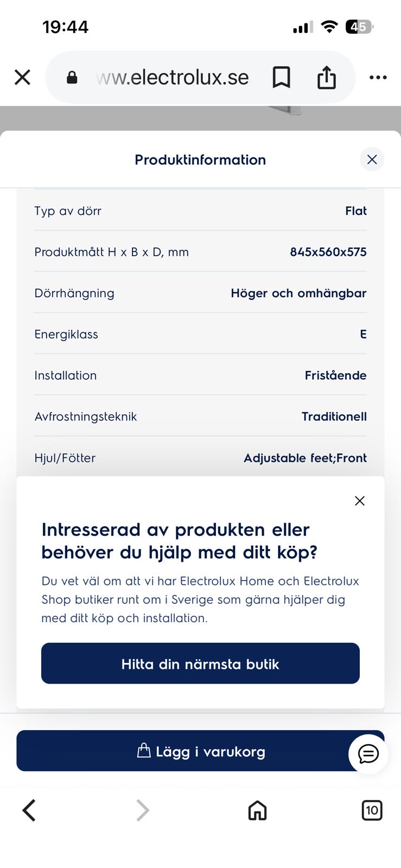
Task: Tap the Dörrhängning specification row
Action: click(200, 293)
